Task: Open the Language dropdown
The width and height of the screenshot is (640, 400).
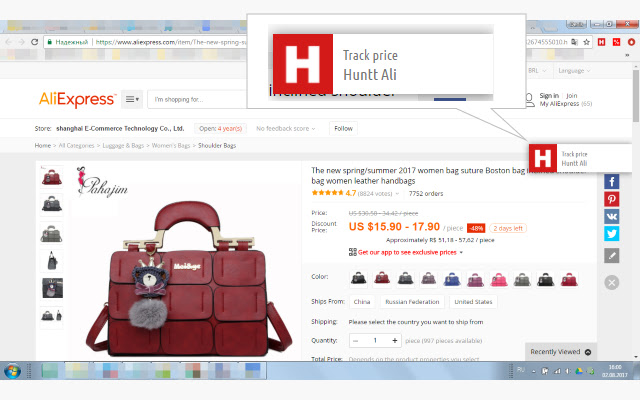Action: [x=574, y=71]
